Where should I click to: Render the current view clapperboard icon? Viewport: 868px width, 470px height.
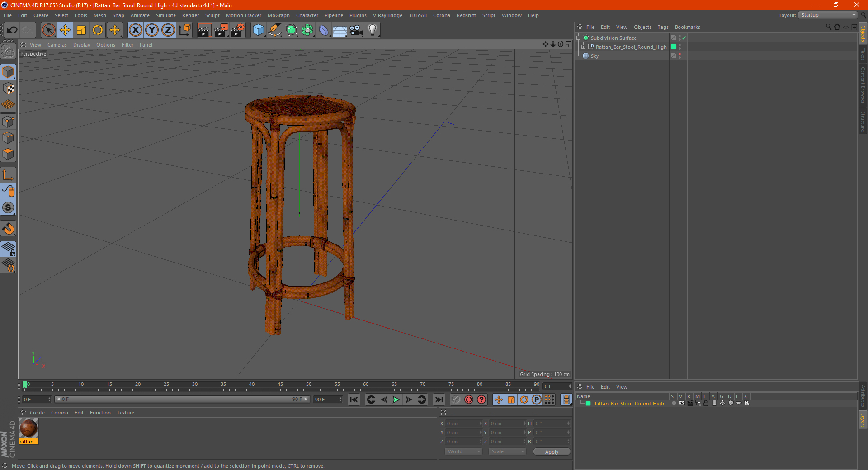pyautogui.click(x=204, y=30)
